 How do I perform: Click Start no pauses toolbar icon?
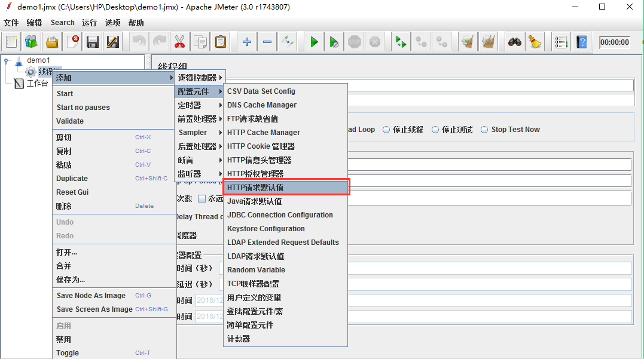(334, 42)
